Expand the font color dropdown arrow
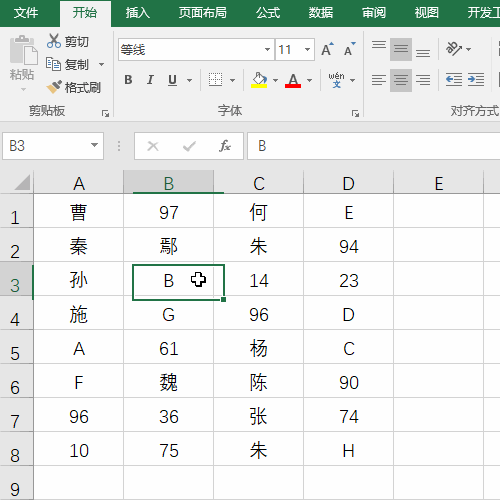 pyautogui.click(x=310, y=80)
